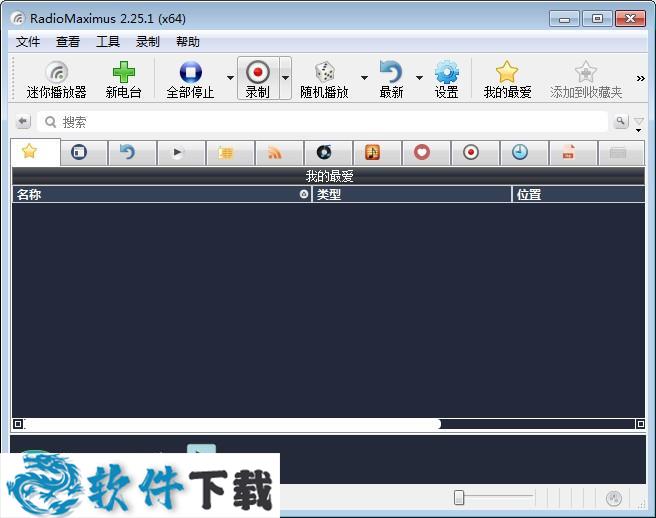Screen dimensions: 656x518
Task: Open the Mini Player (迷你播放器)
Action: (56, 79)
